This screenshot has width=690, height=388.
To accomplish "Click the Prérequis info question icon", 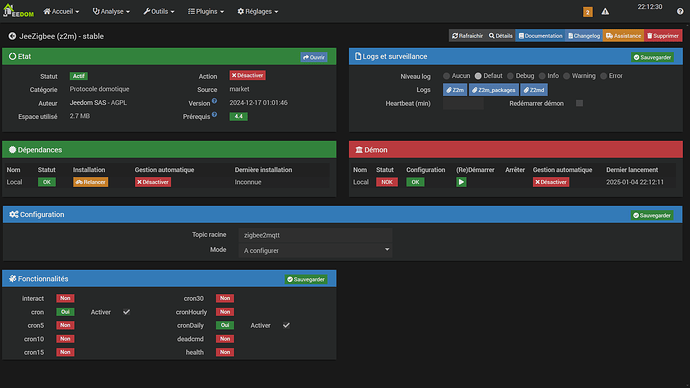I will [x=214, y=114].
